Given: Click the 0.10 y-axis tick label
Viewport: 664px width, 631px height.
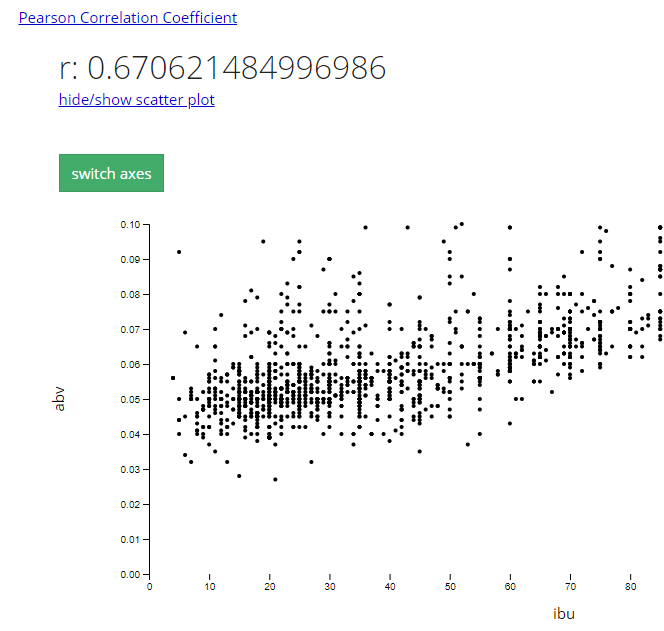Looking at the screenshot, I should (x=130, y=224).
